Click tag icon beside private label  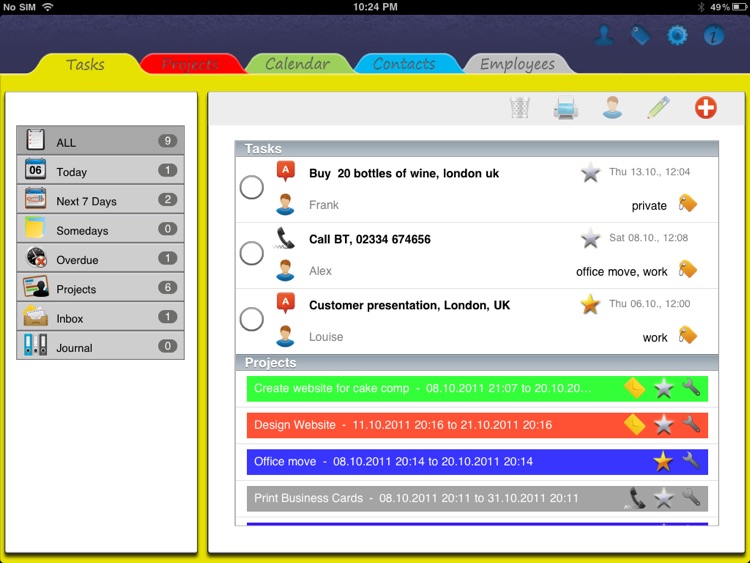688,204
